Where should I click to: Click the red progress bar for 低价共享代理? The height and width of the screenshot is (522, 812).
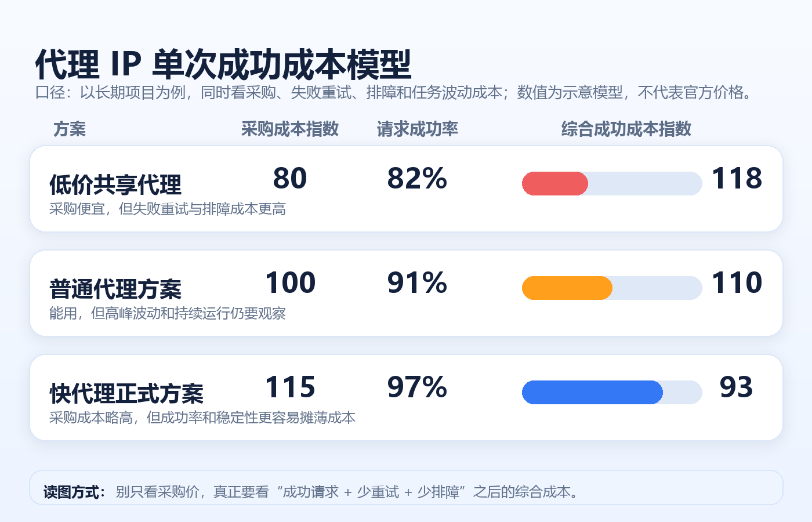pos(555,183)
